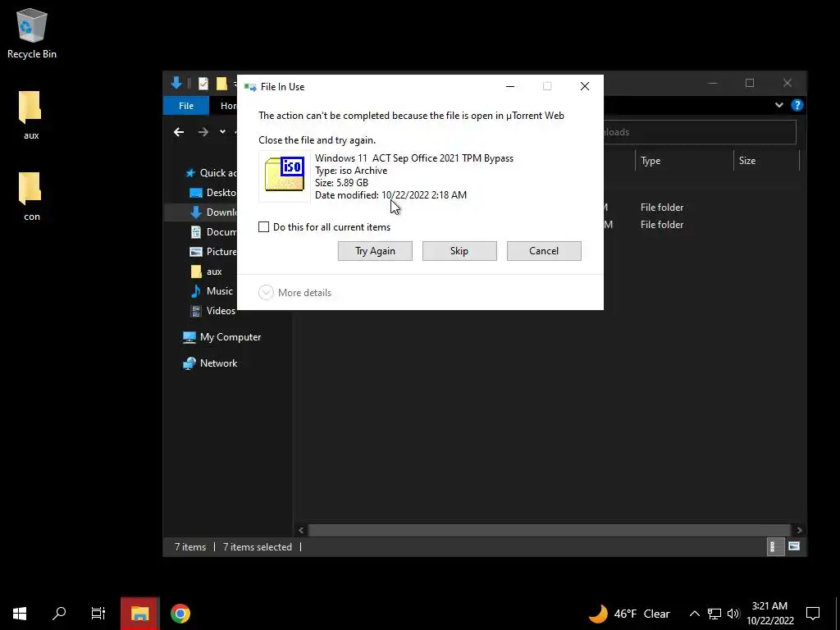Image resolution: width=840 pixels, height=630 pixels.
Task: Select Desktop in navigation pane
Action: [x=213, y=192]
